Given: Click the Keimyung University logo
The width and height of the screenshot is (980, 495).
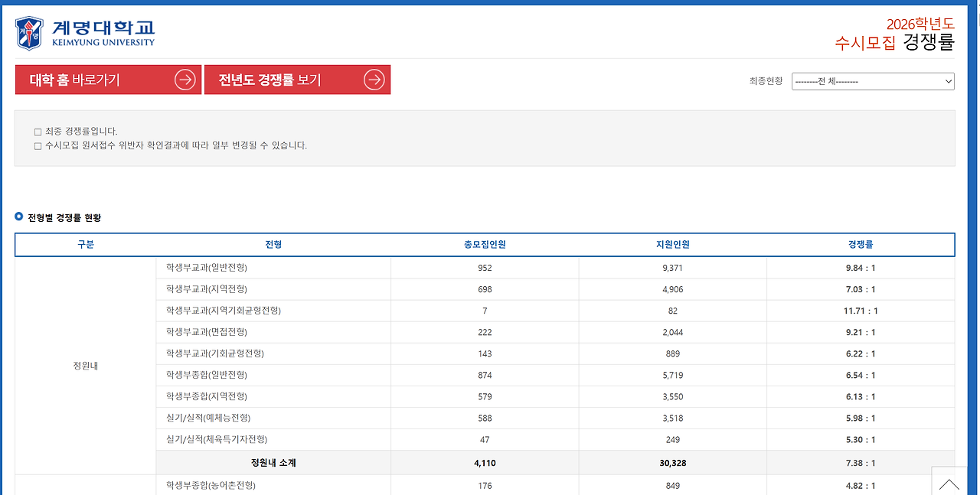Looking at the screenshot, I should pyautogui.click(x=85, y=33).
